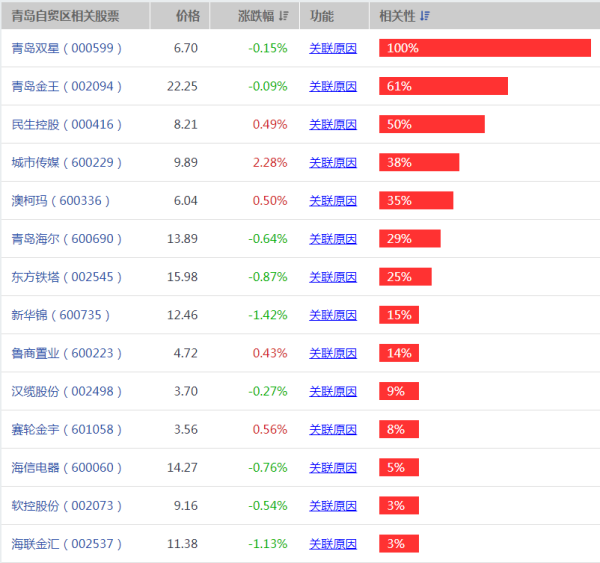Click change value -1.13% of 海联金汇

tap(268, 544)
